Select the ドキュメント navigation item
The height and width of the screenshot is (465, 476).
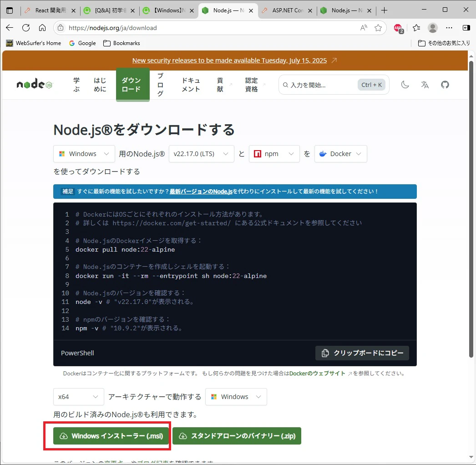190,85
